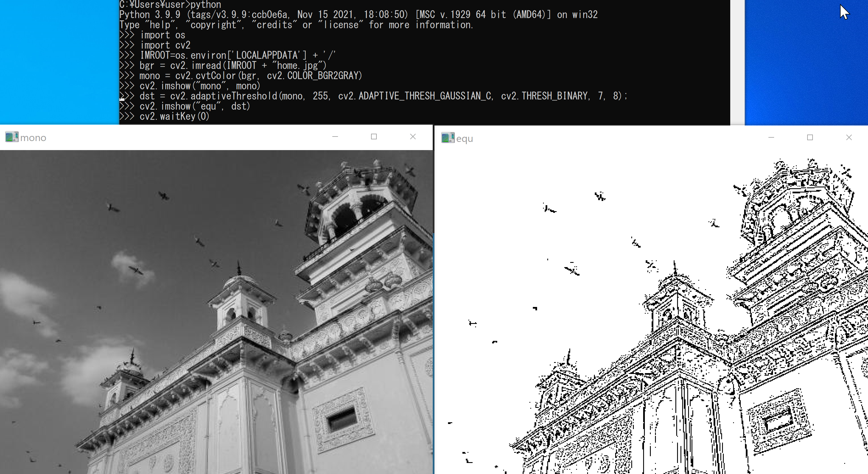Click the cv2.waitKey(0) line
The height and width of the screenshot is (474, 868).
pos(164,116)
